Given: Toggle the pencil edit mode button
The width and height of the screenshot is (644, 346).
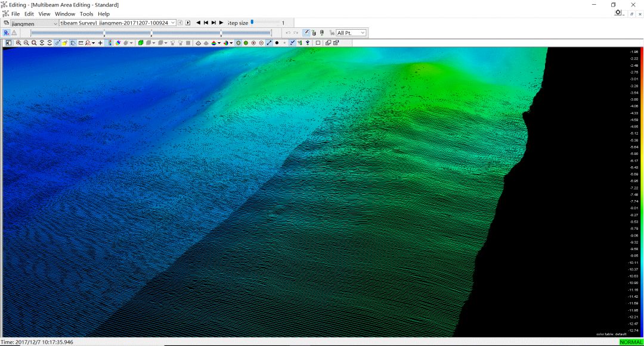Looking at the screenshot, I should [306, 33].
